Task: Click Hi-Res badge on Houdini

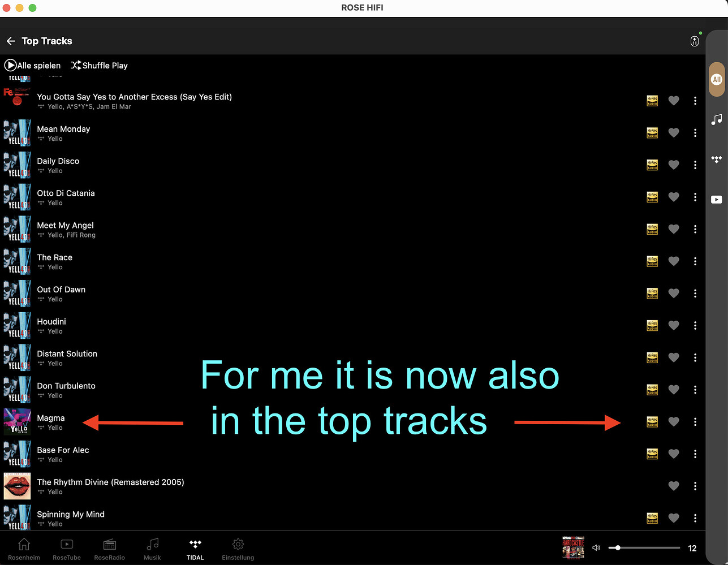Action: pos(652,325)
